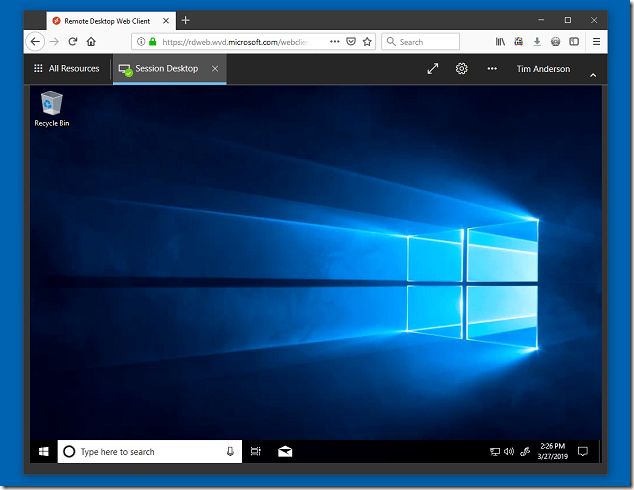Image resolution: width=634 pixels, height=490 pixels.
Task: Click the network icon in system tray
Action: tap(495, 452)
